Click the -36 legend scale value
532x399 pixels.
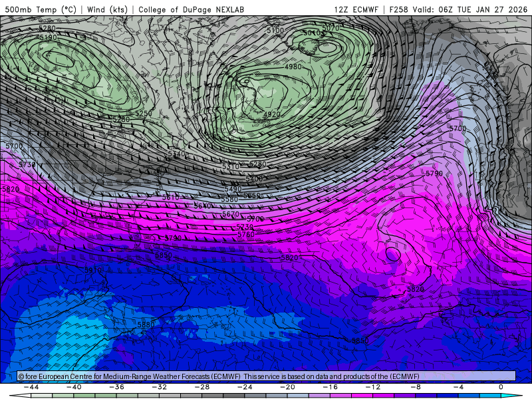pos(117,387)
